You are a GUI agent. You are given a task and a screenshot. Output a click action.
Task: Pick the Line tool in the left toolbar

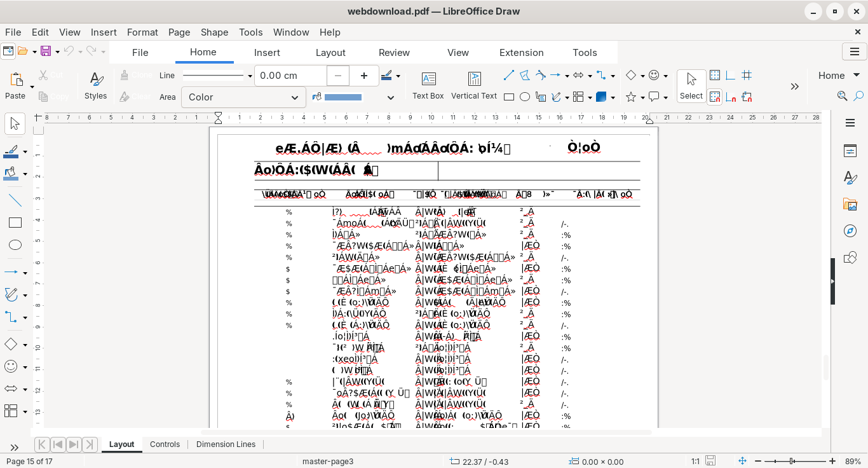point(15,200)
